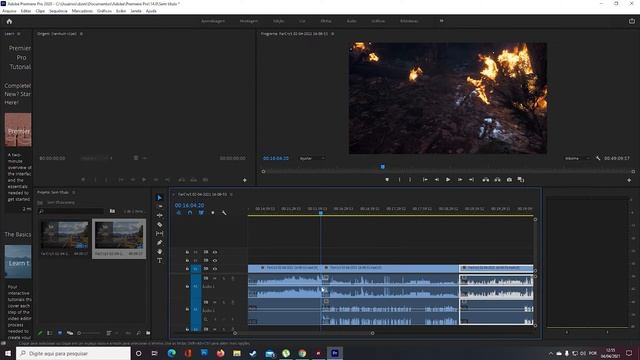640x360 pixels.
Task: Open the Learn the Basics tutorial card
Action: [x=18, y=262]
